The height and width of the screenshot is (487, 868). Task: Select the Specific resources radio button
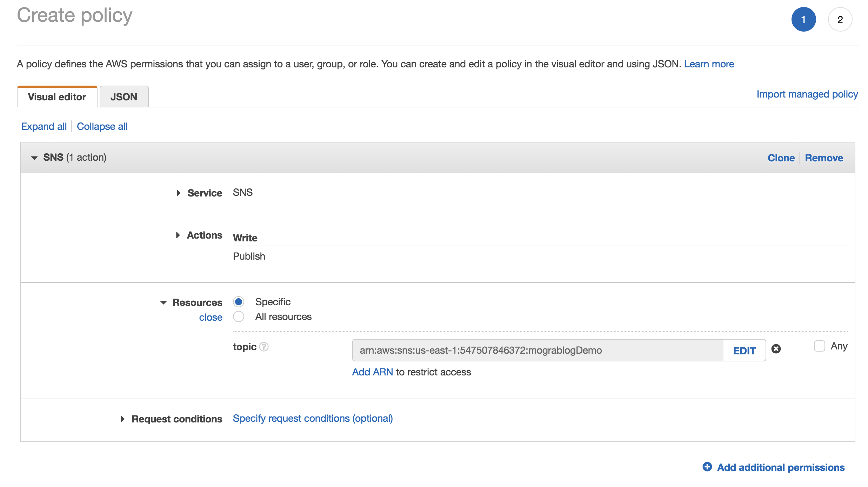tap(239, 302)
